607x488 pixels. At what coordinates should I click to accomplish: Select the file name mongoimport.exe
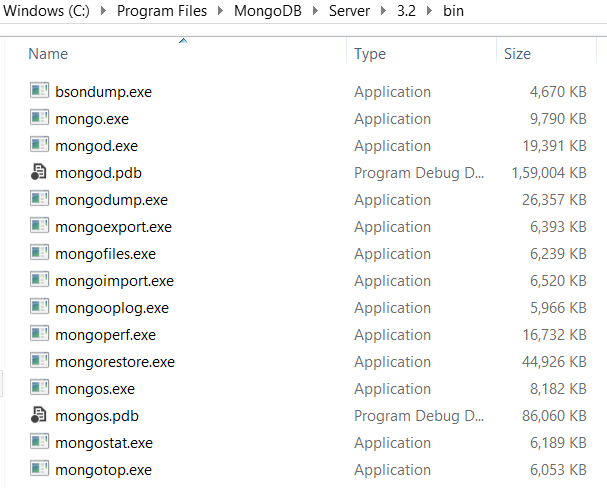point(114,281)
